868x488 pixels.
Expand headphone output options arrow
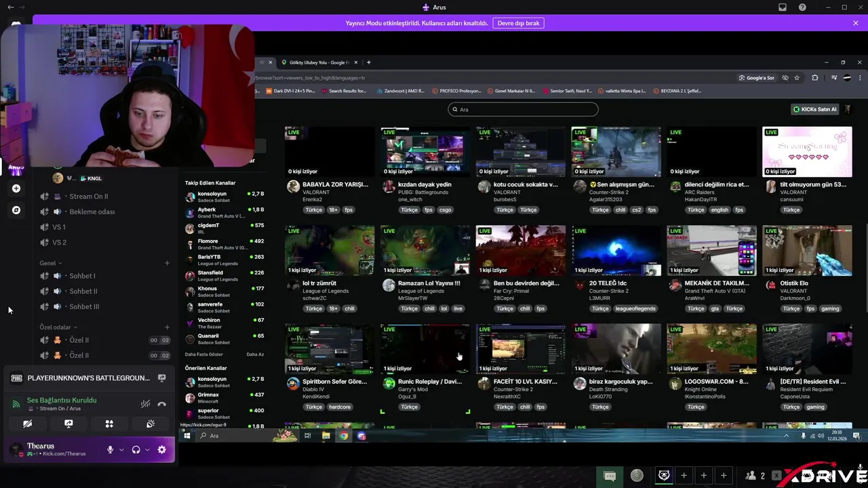point(147,449)
